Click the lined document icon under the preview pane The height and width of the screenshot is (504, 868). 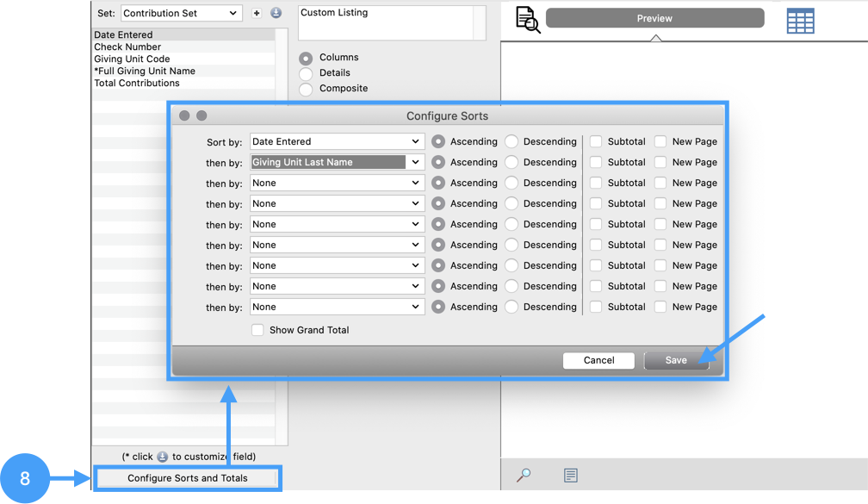(x=570, y=475)
